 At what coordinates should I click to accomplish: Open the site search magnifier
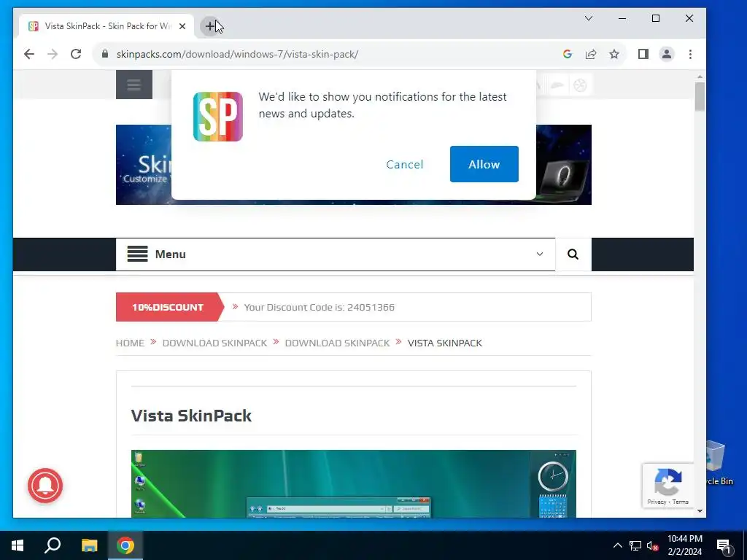coord(573,254)
